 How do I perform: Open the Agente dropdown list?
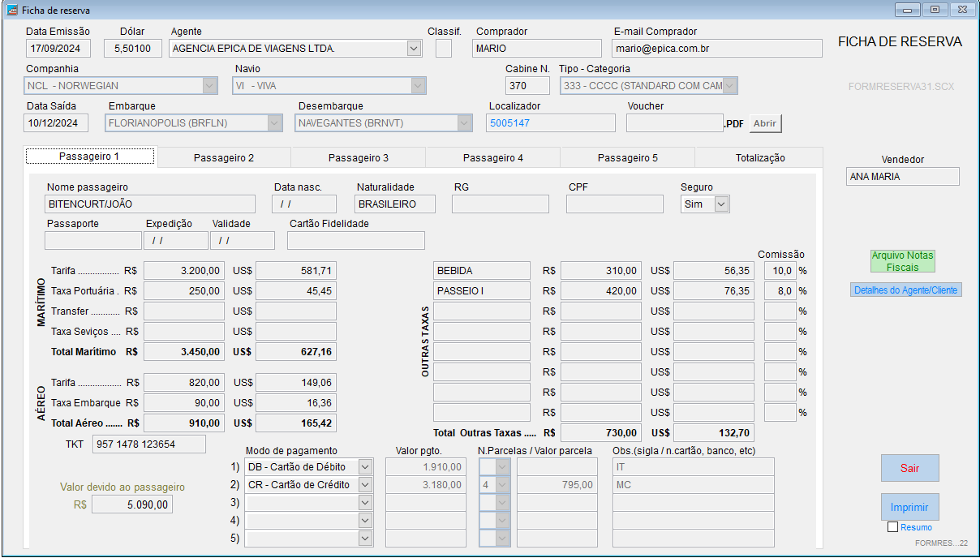tap(415, 49)
